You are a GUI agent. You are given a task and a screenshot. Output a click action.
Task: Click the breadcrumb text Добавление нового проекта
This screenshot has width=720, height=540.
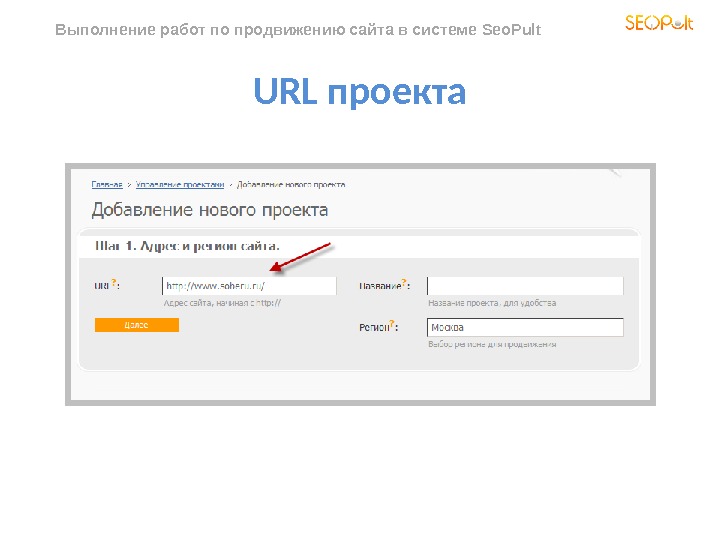point(291,185)
